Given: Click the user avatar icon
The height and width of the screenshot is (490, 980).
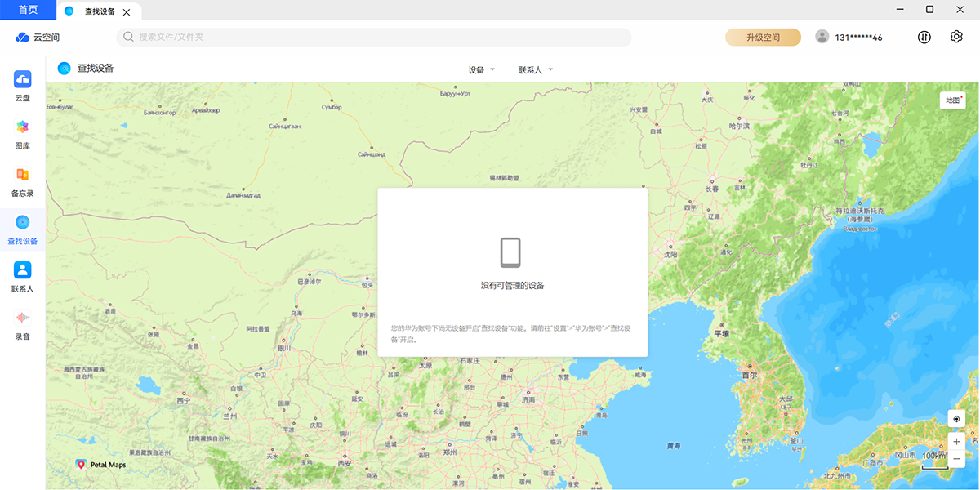Looking at the screenshot, I should point(822,37).
